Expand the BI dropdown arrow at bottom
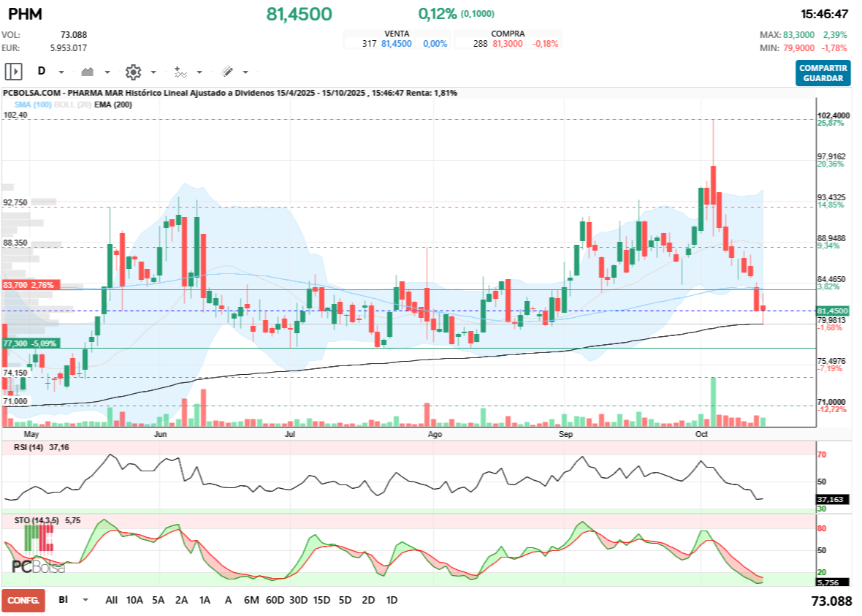Viewport: 862px width, 616px height. (85, 600)
